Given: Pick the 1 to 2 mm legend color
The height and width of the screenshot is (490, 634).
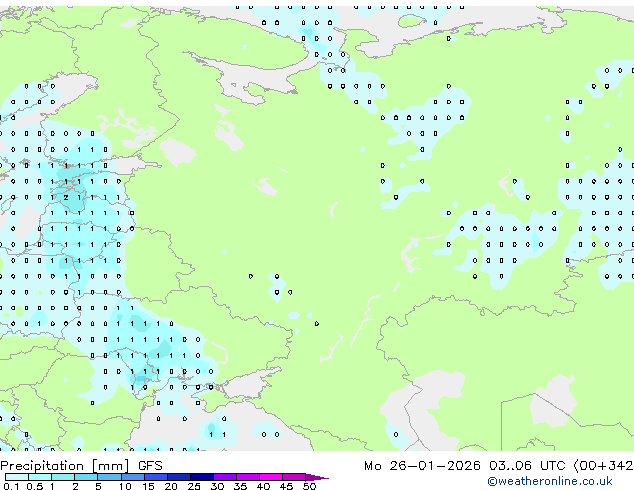Looking at the screenshot, I should point(63,477).
